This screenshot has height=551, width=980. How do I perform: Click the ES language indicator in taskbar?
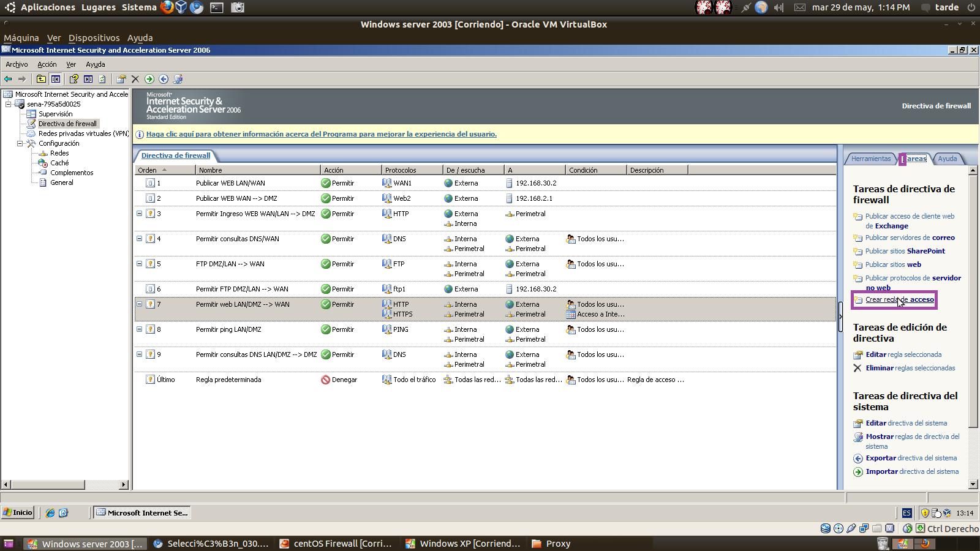pos(907,513)
